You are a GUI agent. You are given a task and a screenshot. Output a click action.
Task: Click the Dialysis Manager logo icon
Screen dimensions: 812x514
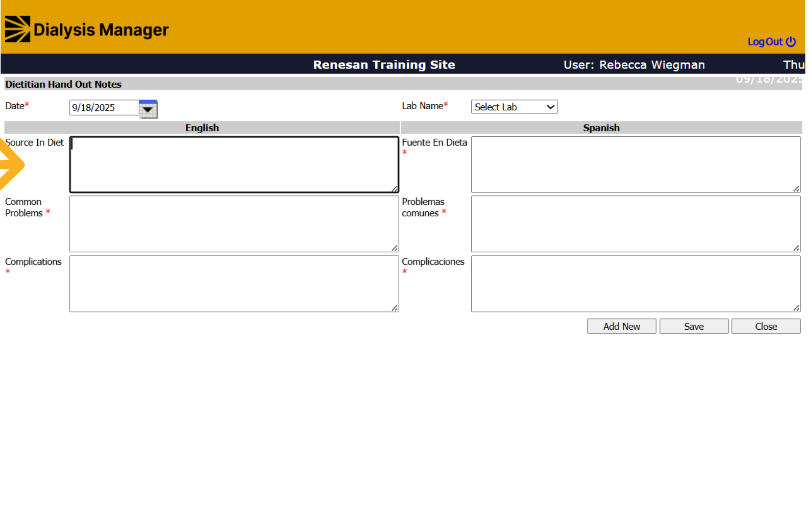point(18,29)
